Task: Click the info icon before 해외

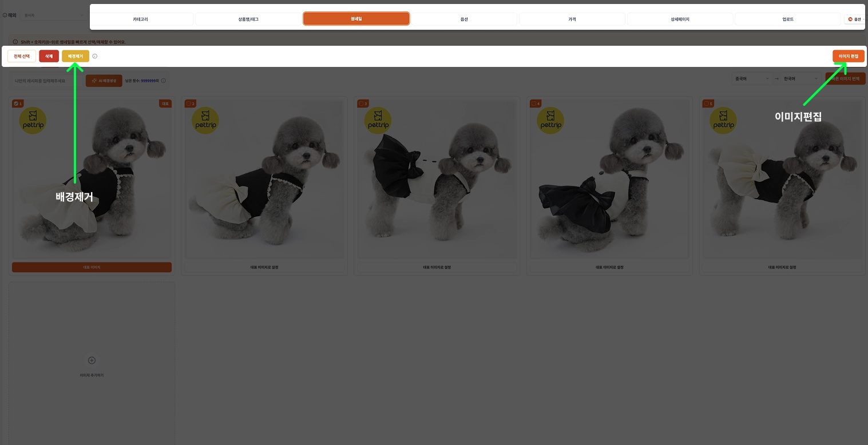Action: [x=5, y=15]
